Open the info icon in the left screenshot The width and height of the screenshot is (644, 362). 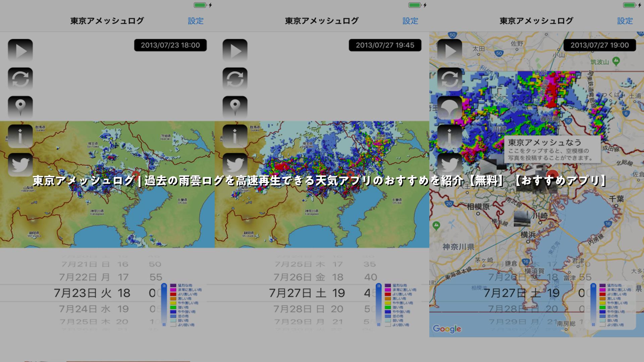coord(20,136)
